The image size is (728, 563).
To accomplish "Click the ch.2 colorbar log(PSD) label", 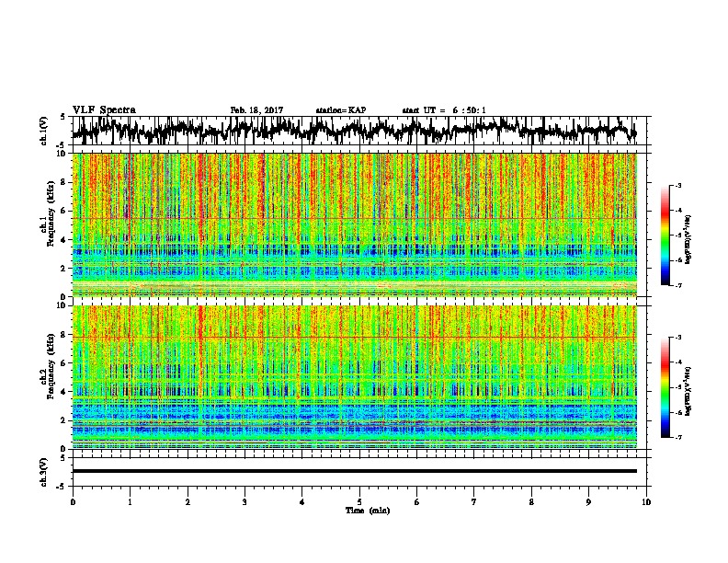I will coord(688,391).
